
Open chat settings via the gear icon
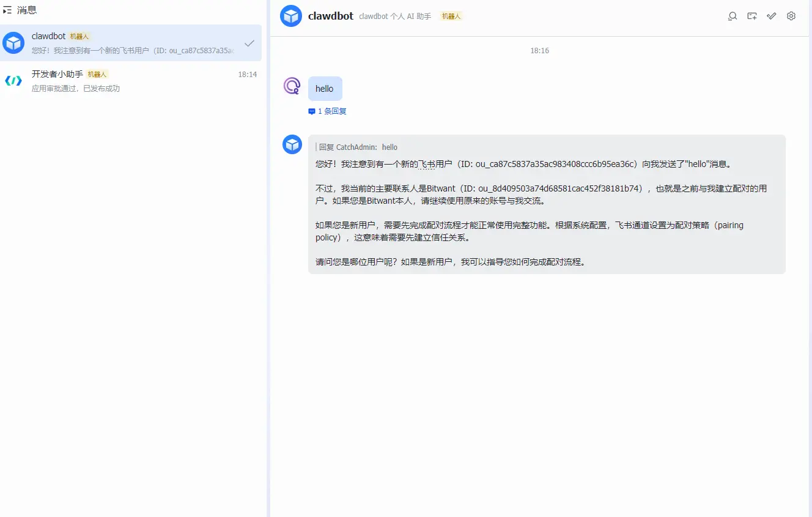click(x=791, y=16)
